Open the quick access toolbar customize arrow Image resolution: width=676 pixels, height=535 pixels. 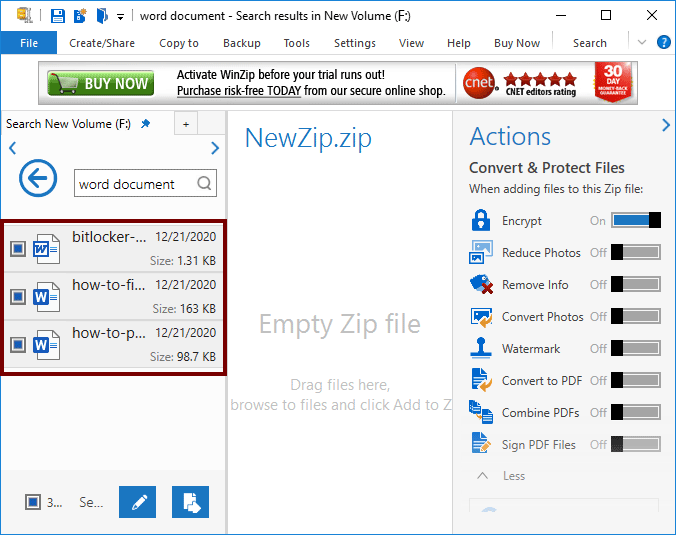(x=121, y=17)
